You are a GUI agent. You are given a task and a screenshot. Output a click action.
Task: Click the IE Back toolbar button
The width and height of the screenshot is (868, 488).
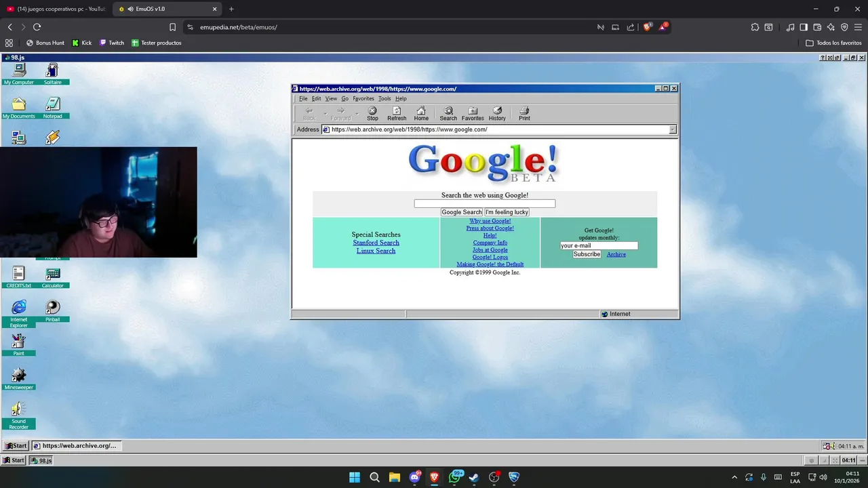309,114
